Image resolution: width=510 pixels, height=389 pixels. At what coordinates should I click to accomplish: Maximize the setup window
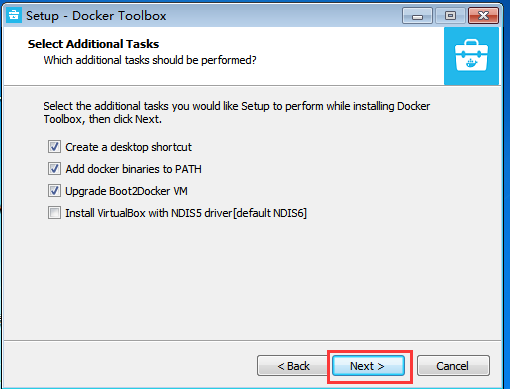coord(450,16)
